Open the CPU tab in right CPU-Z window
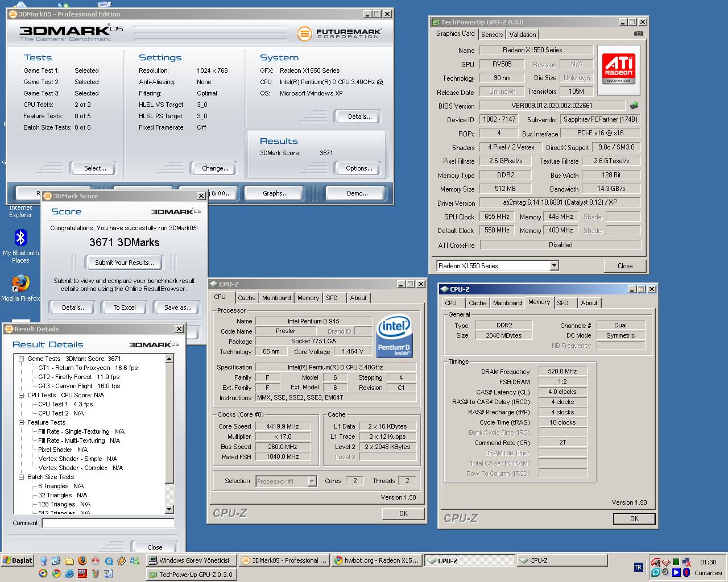 tap(450, 303)
